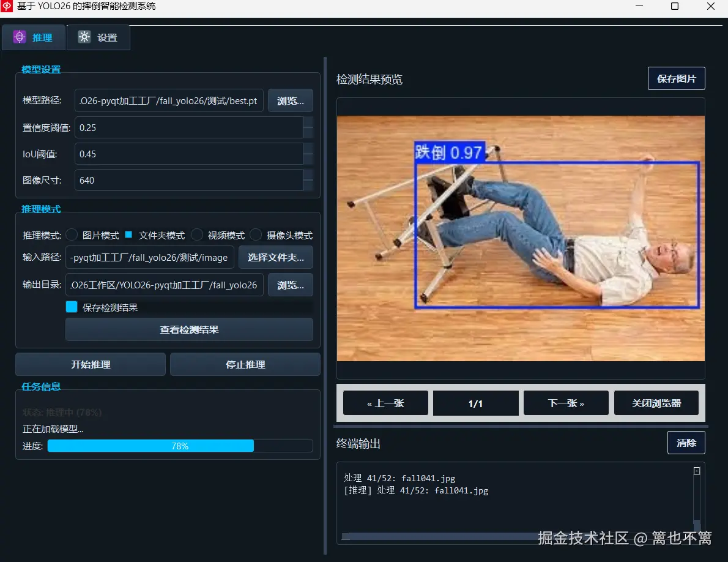728x562 pixels.
Task: Click the stepper beside 图像尺寸 value
Action: 308,180
